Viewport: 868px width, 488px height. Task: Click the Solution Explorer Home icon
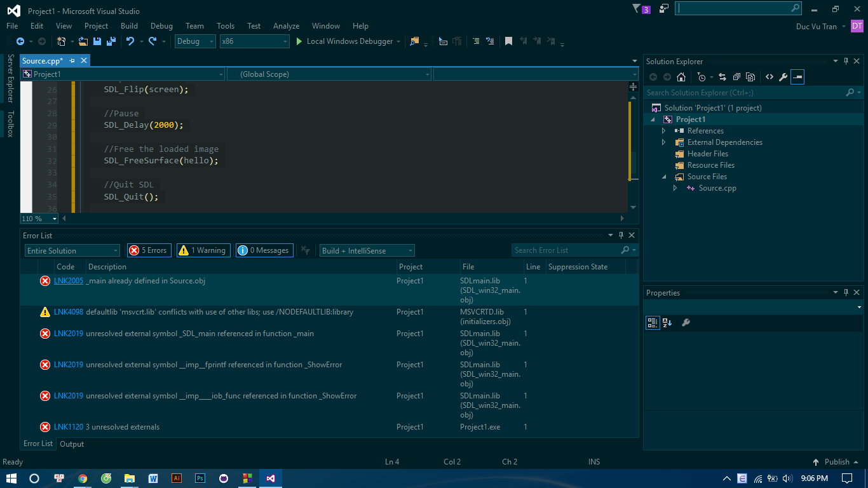click(x=681, y=77)
